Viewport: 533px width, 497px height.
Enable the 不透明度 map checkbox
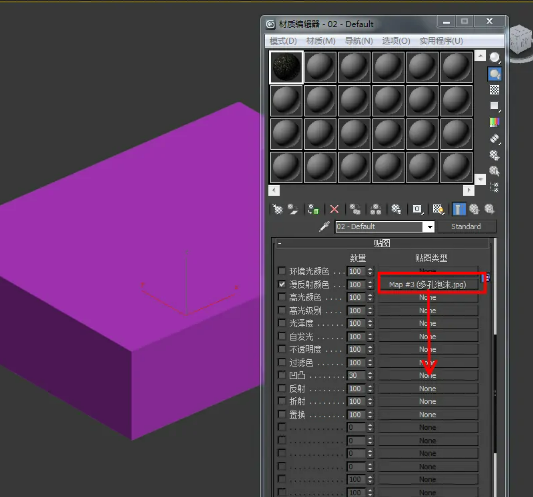pos(282,349)
